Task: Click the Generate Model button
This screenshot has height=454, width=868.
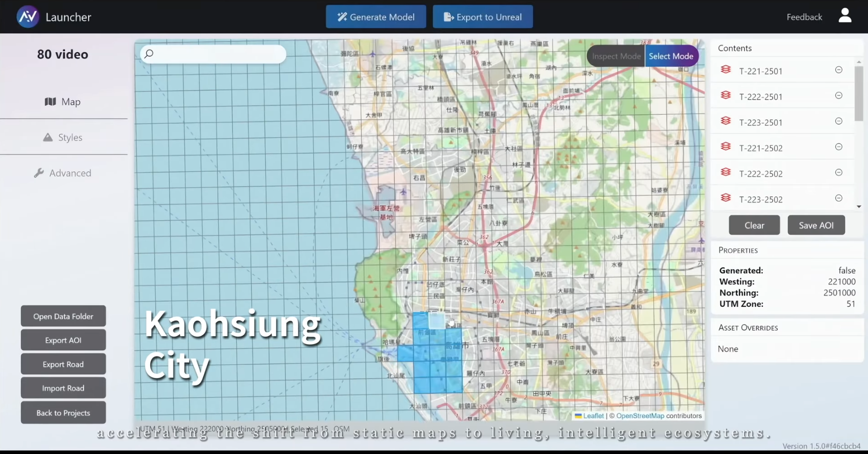Action: 376,17
